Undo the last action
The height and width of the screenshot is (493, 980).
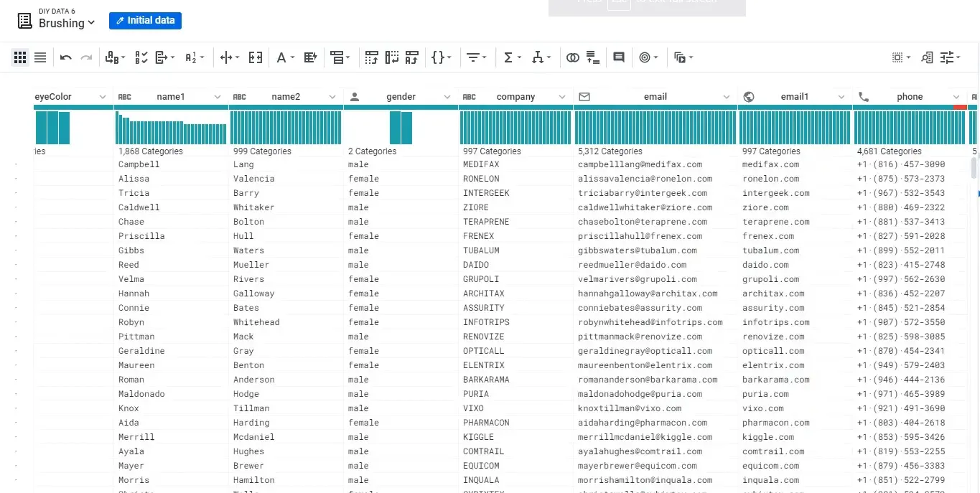(x=65, y=57)
